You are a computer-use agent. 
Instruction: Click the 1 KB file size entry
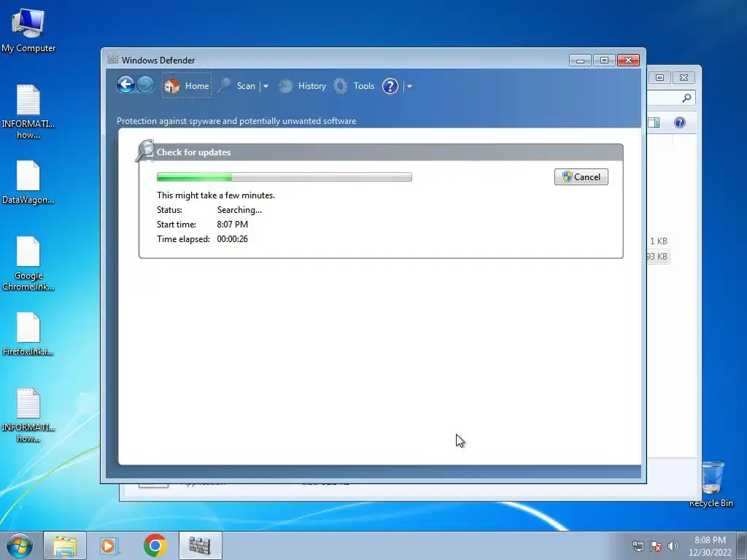coord(659,241)
